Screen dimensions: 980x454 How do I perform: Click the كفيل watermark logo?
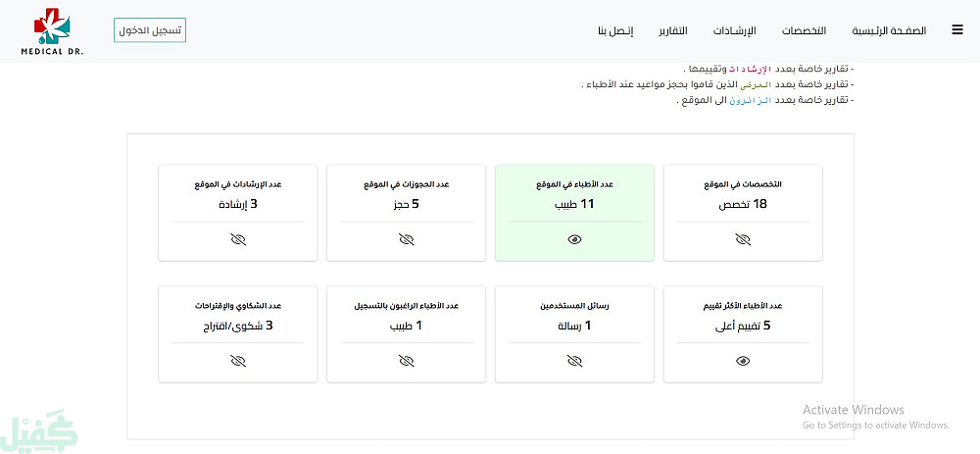(39, 431)
